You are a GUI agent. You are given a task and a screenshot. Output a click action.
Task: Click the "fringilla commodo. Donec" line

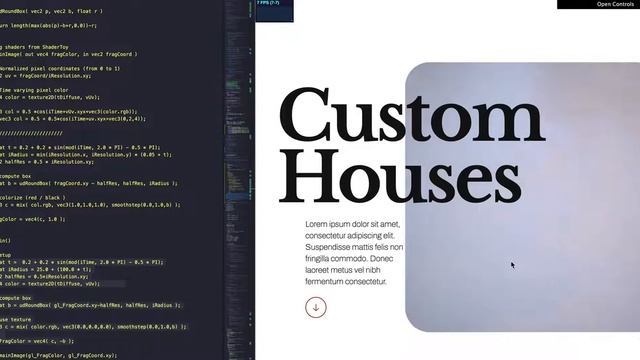pos(349,258)
